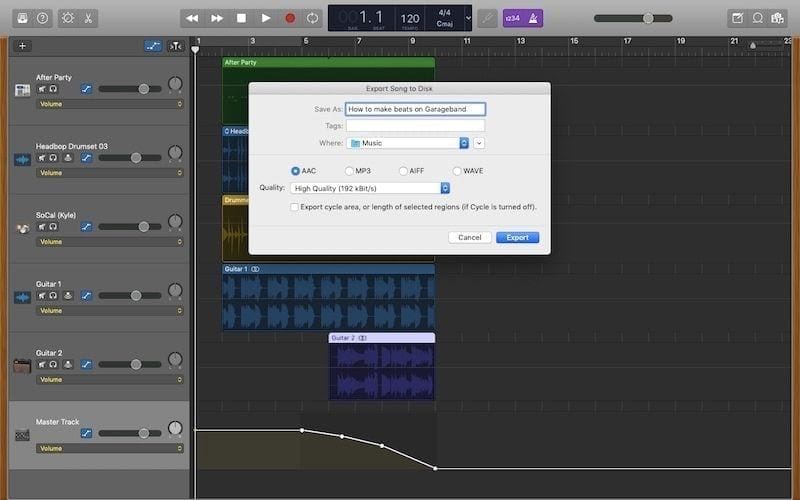Viewport: 800px width, 500px height.
Task: Adjust After Party volume slider
Action: [x=130, y=89]
